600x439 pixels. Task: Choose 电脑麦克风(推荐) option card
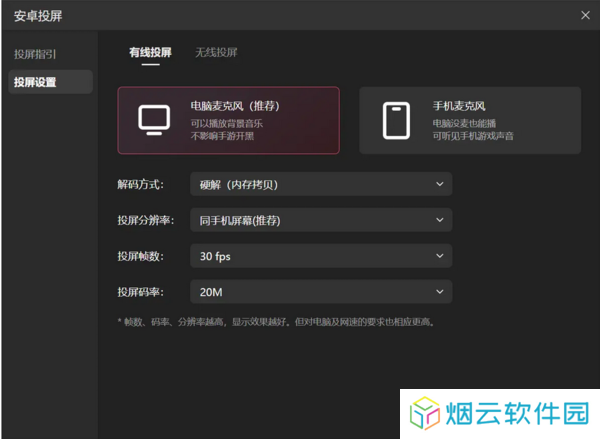pos(228,121)
